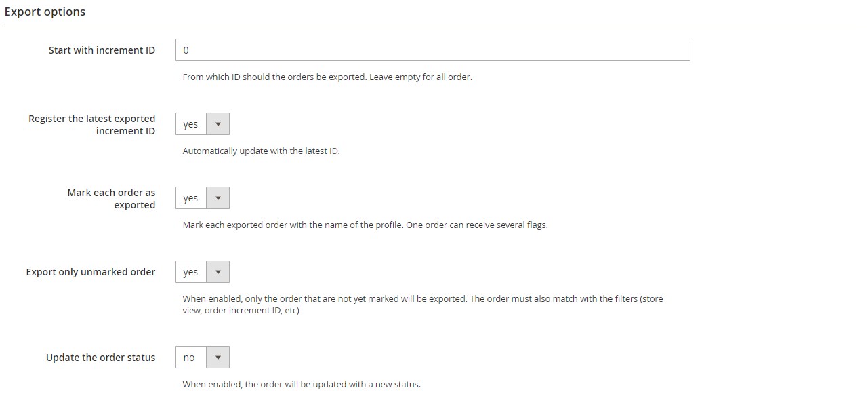
Task: Click the arrow beside Mark each order as exported
Action: pyautogui.click(x=218, y=198)
